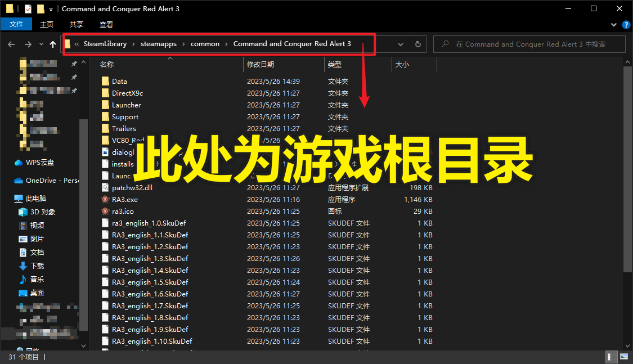Go back with the back arrow
Viewport: 633px width, 364px height.
[11, 44]
